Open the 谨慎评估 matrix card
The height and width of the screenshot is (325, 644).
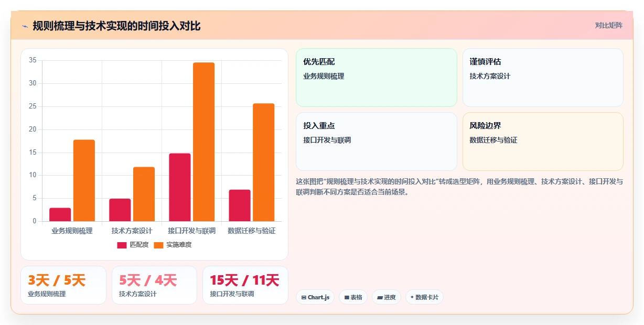(x=543, y=78)
